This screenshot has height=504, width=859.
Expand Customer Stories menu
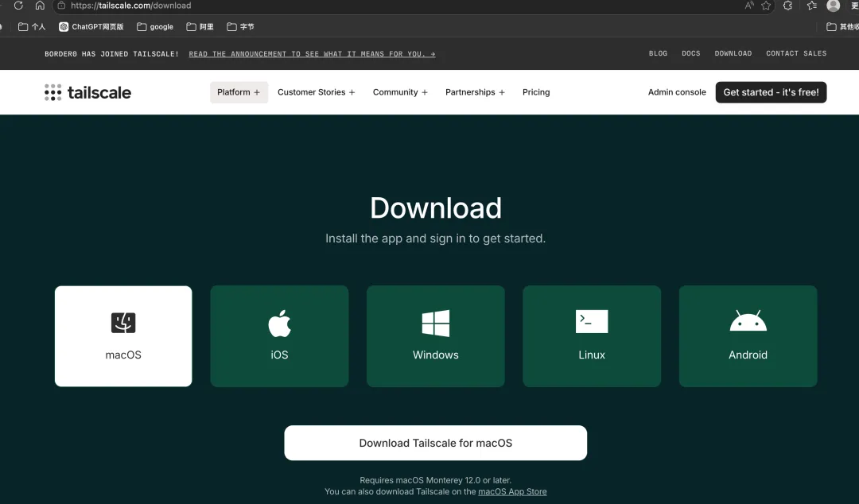click(x=316, y=92)
